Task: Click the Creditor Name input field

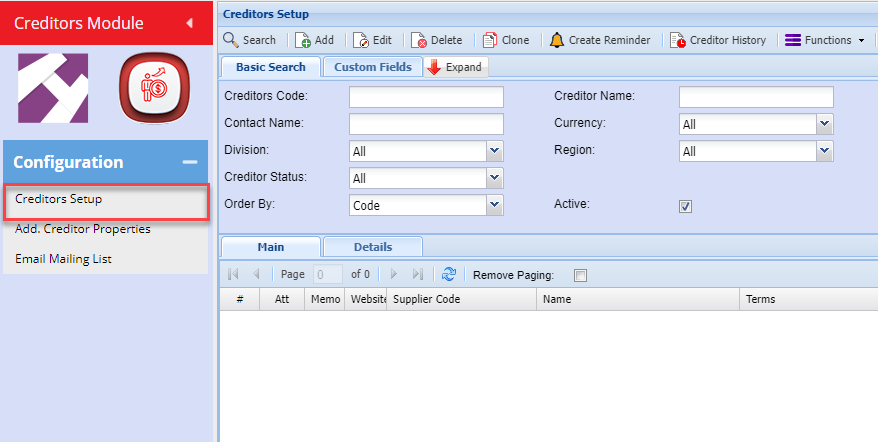Action: (x=756, y=97)
